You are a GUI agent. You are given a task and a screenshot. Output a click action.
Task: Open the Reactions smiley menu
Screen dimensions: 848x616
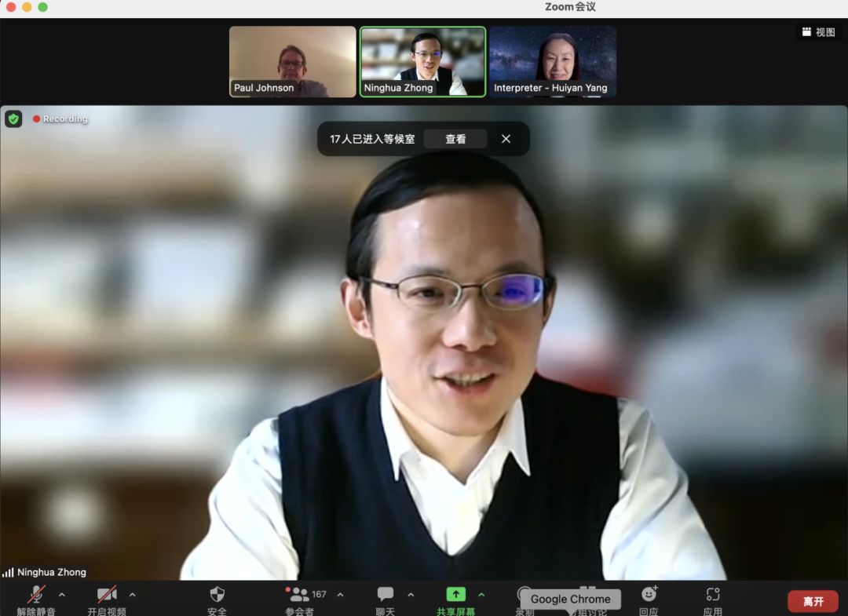(x=649, y=600)
